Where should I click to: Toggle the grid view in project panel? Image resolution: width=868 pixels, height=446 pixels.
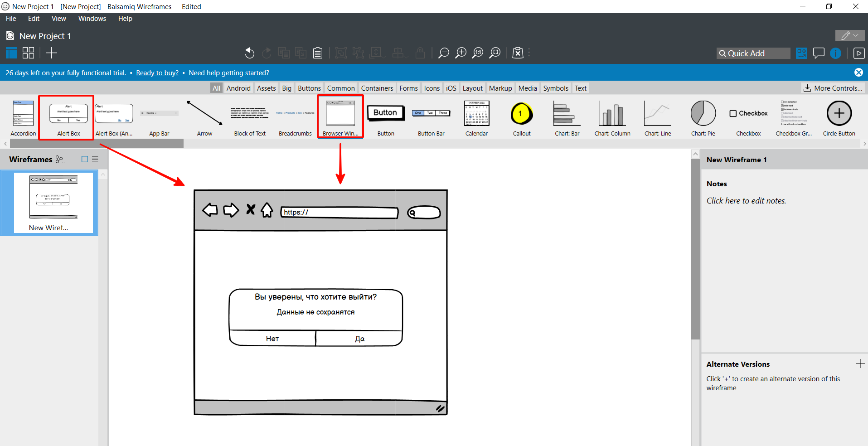tap(28, 53)
